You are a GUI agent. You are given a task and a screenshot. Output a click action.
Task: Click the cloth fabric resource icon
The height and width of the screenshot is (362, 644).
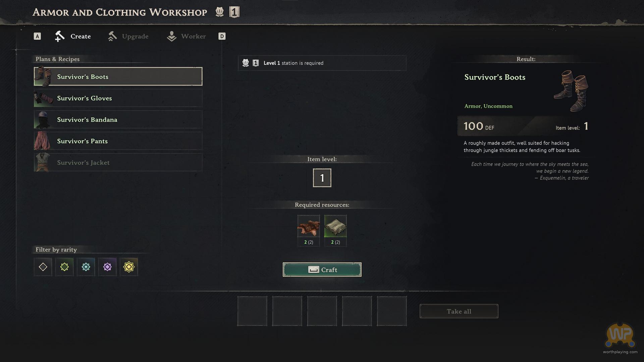click(335, 226)
